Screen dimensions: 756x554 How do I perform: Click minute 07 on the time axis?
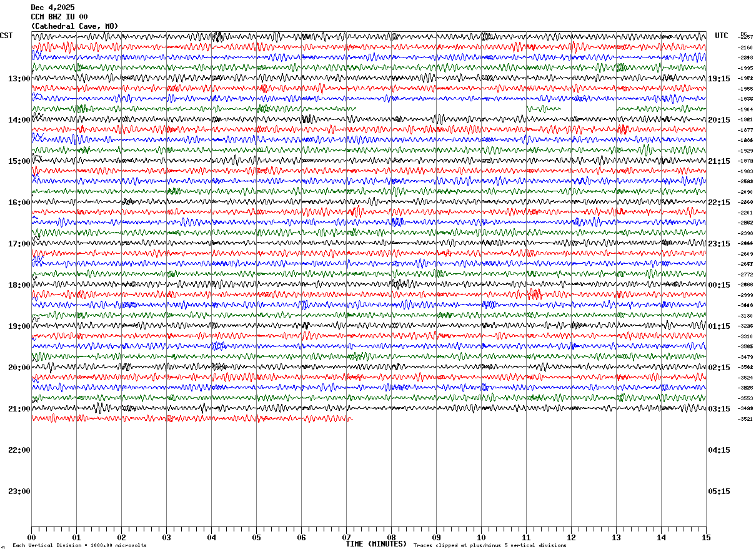(346, 537)
